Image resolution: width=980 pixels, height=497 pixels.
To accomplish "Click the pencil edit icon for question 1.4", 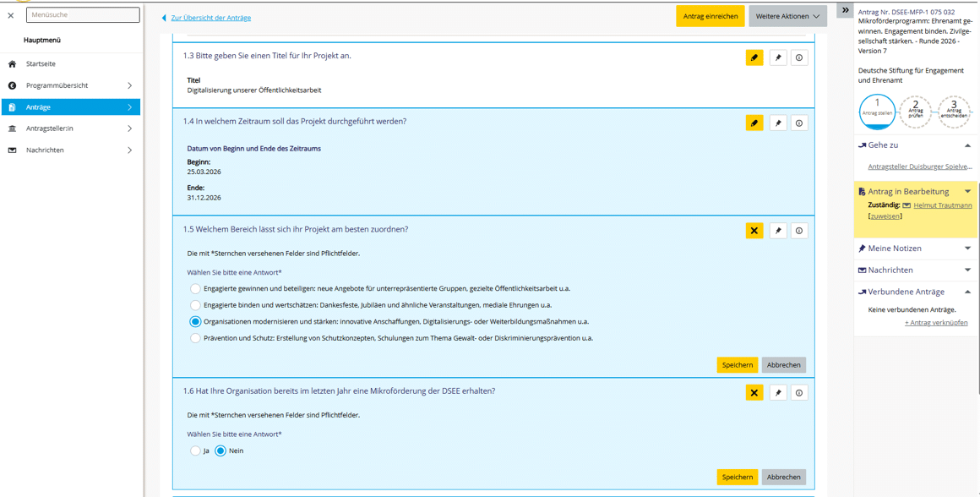I will (754, 123).
